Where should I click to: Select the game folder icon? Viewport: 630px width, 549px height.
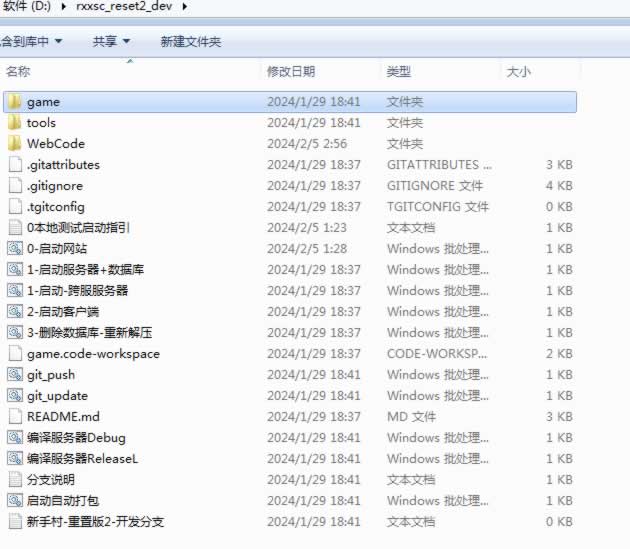coord(15,102)
